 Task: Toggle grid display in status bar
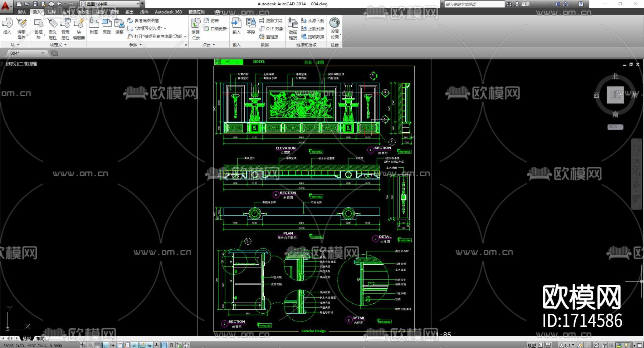98,345
